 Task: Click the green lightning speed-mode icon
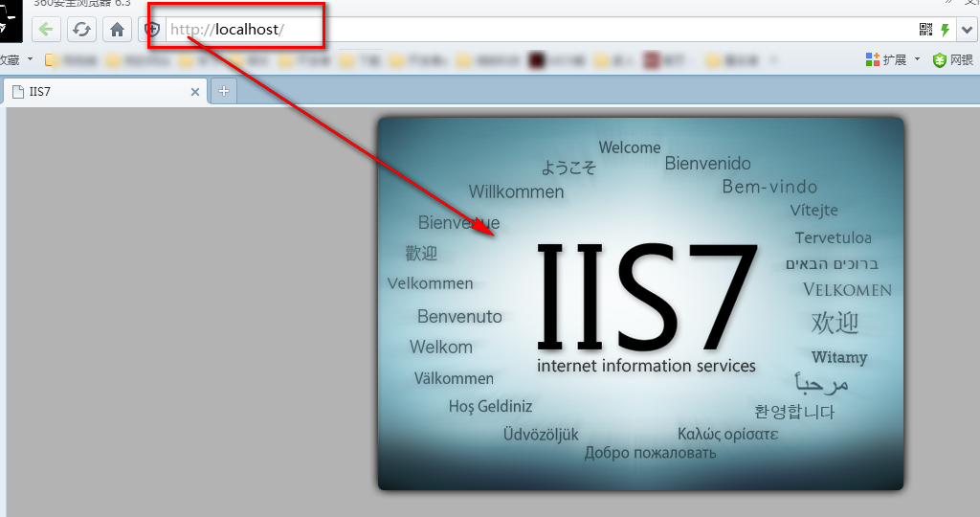click(945, 30)
